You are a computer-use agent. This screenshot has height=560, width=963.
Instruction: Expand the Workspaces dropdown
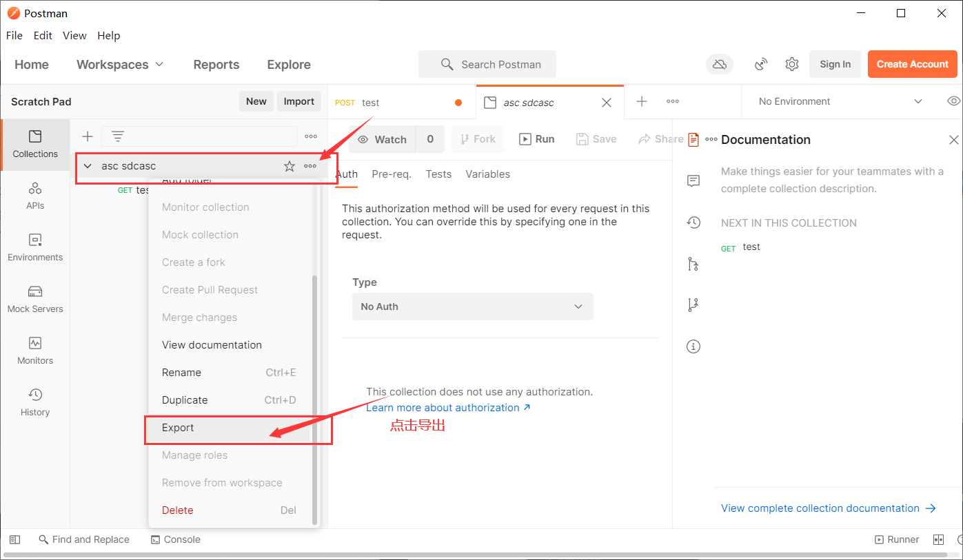[x=120, y=64]
